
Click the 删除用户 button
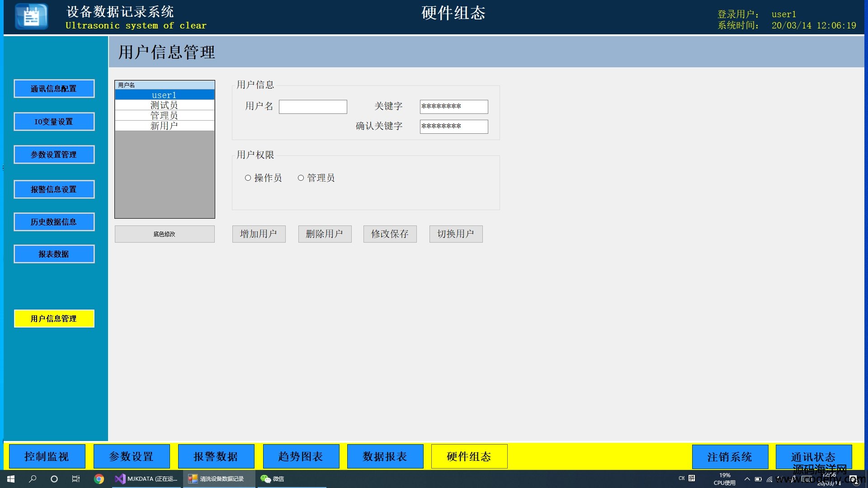pyautogui.click(x=325, y=234)
